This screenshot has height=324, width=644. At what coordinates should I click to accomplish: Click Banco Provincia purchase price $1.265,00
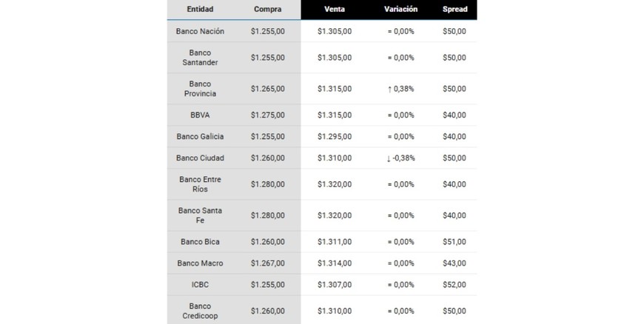(267, 89)
